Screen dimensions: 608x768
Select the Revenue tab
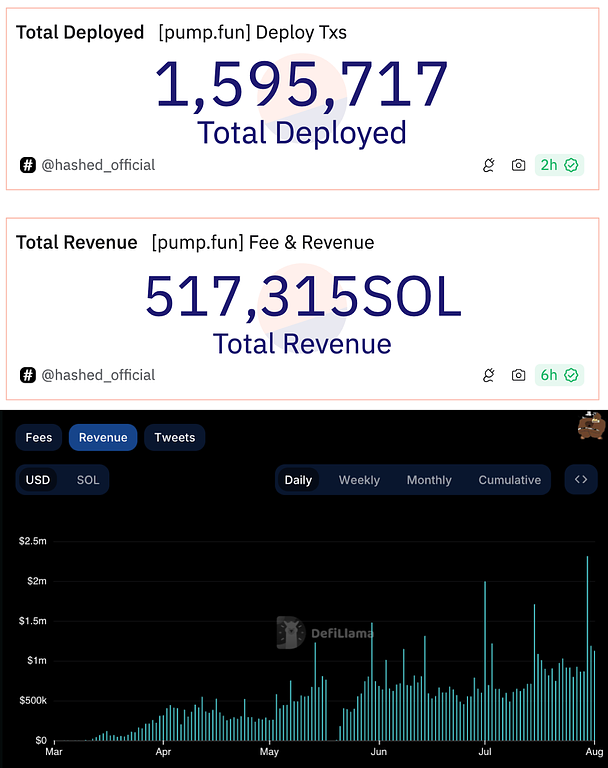[103, 437]
